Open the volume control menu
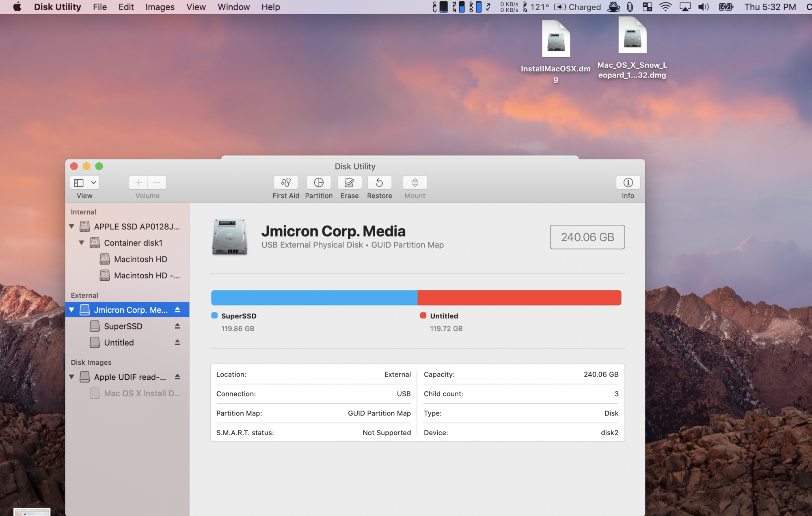812x516 pixels. tap(703, 7)
